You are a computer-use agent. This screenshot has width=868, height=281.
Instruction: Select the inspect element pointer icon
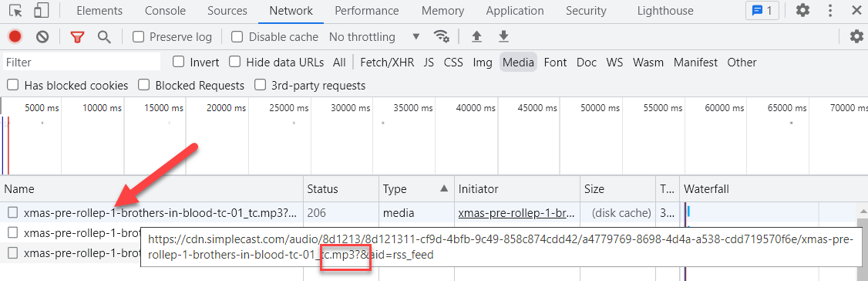pos(16,11)
